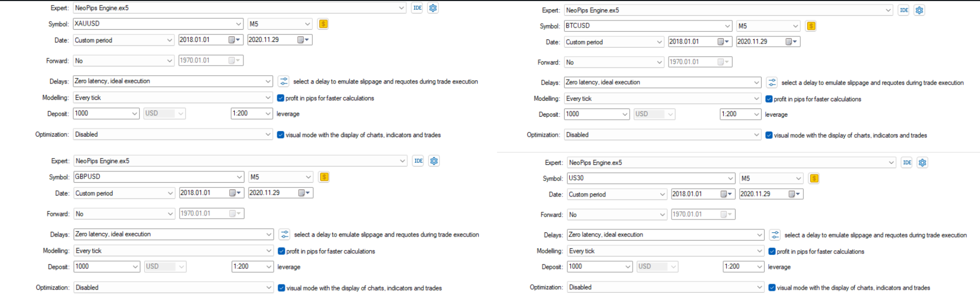This screenshot has width=980, height=303.
Task: Open end date calendar in XAUUSD panel
Action: coord(303,40)
